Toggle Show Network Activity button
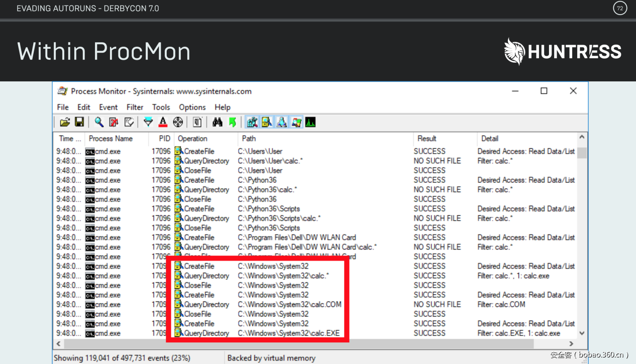Viewport: 636px width, 364px height. coord(282,122)
